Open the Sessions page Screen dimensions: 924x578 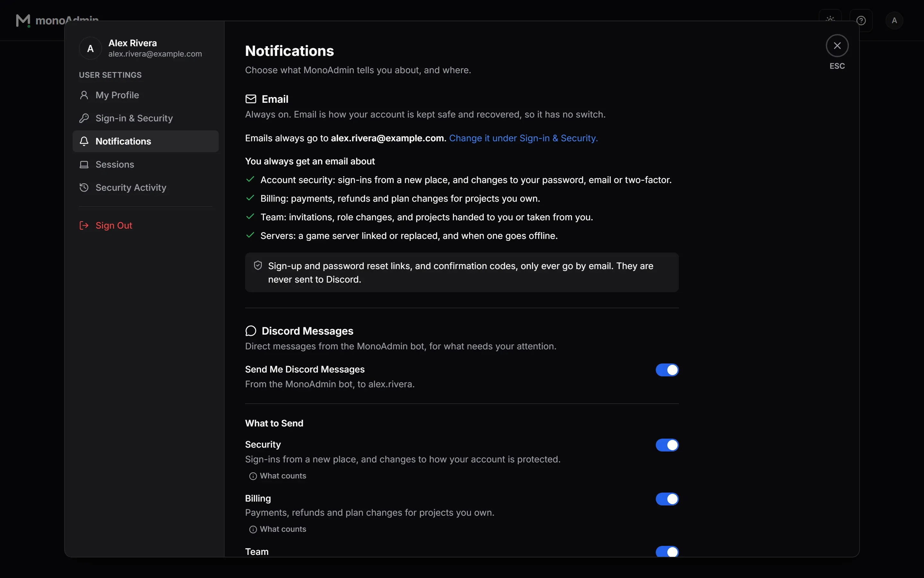click(145, 164)
